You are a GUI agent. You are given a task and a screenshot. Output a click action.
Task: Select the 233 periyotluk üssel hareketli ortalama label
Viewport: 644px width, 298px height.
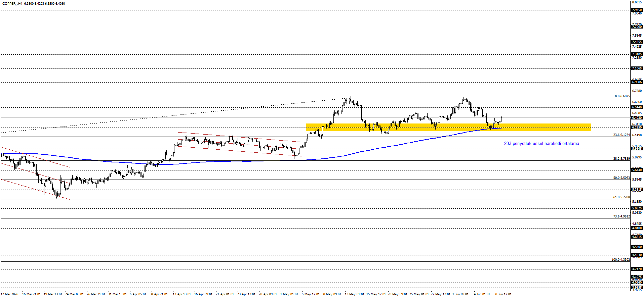(541, 144)
